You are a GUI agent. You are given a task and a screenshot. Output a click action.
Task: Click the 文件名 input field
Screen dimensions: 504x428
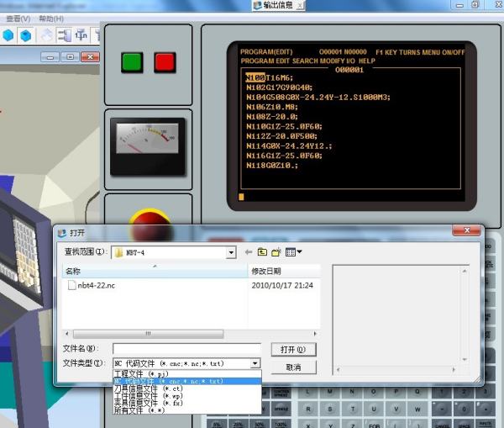(186, 349)
